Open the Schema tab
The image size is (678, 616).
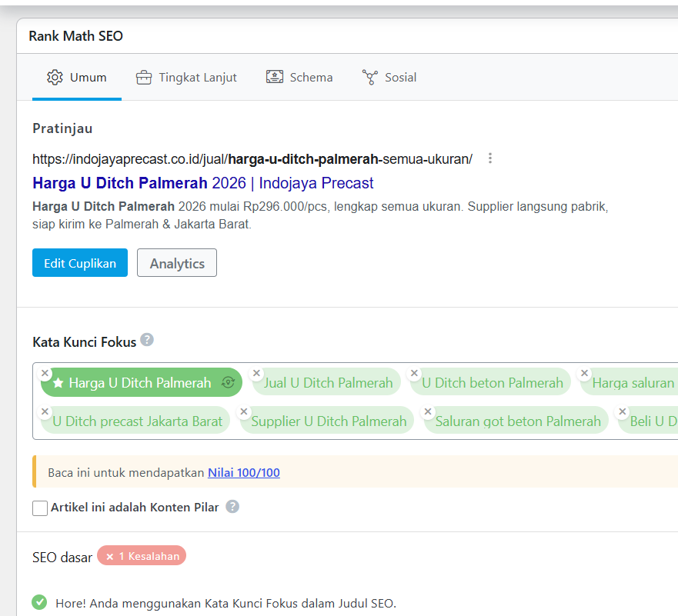tap(299, 78)
